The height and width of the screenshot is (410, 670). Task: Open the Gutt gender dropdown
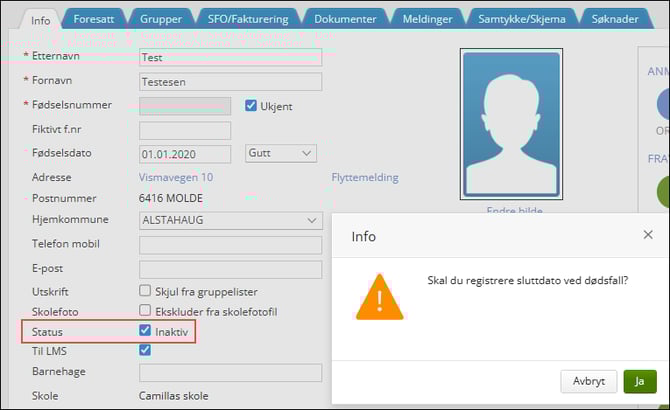(x=281, y=153)
